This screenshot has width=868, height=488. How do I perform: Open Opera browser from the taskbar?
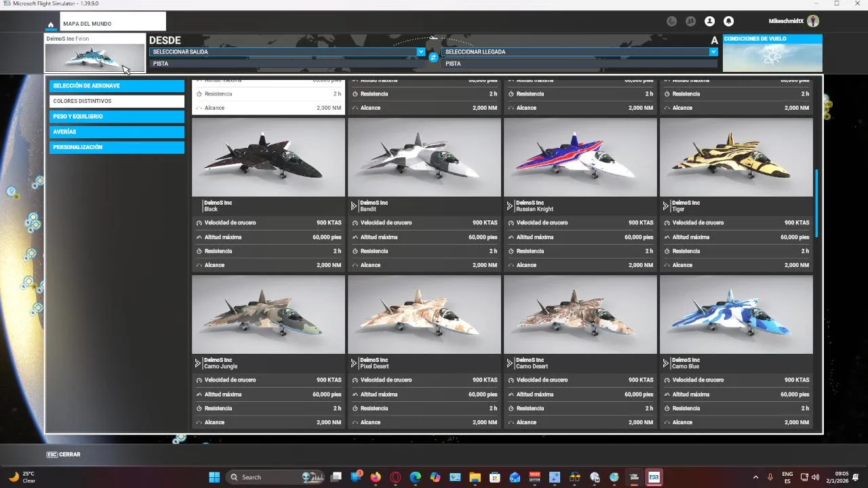[x=395, y=477]
